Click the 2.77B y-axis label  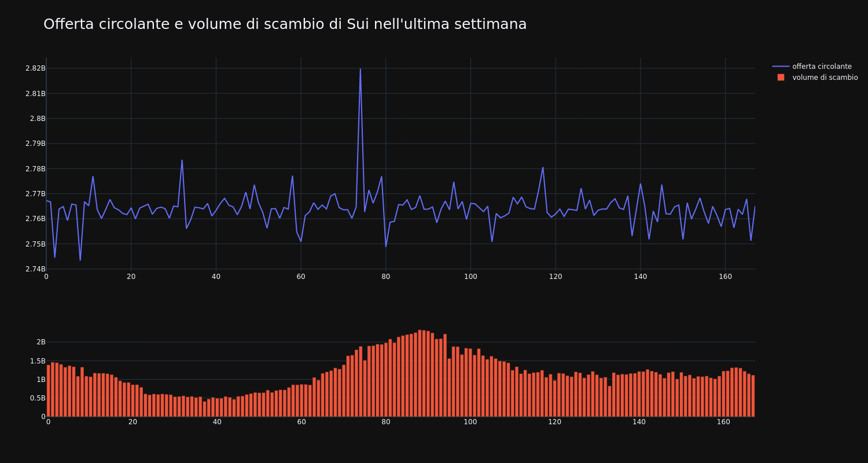click(35, 194)
